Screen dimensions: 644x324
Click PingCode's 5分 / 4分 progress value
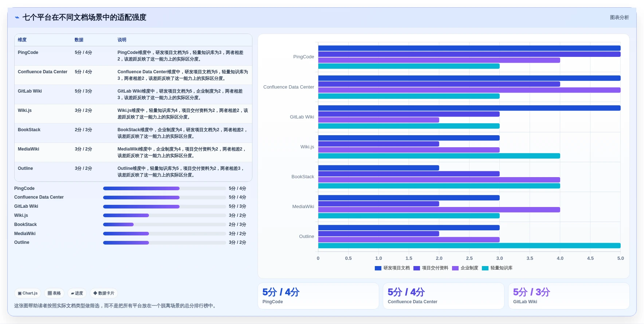tap(237, 188)
